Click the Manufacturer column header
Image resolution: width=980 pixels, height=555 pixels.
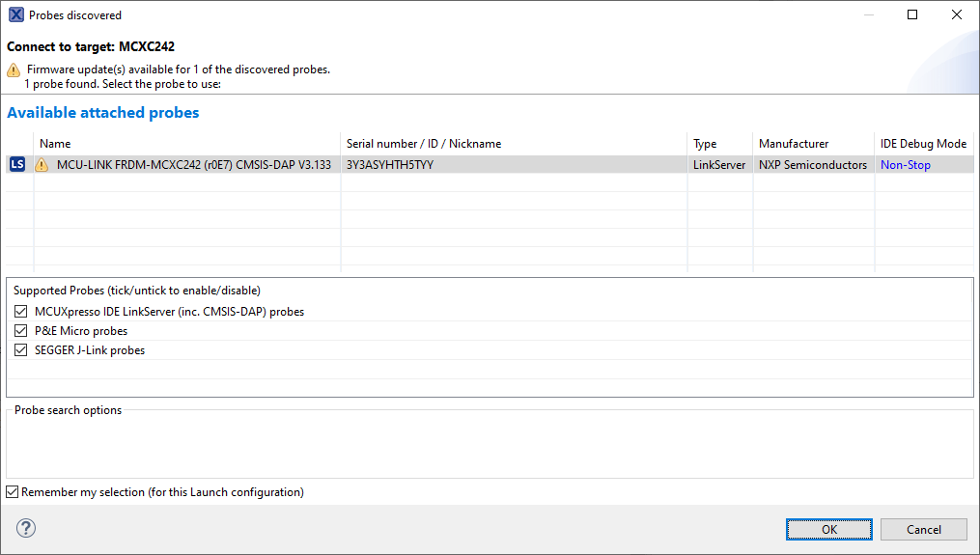(x=793, y=144)
